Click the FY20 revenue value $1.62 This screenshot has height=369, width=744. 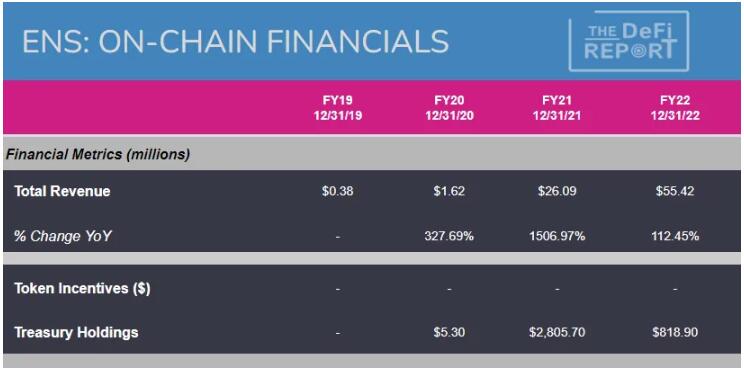point(449,191)
